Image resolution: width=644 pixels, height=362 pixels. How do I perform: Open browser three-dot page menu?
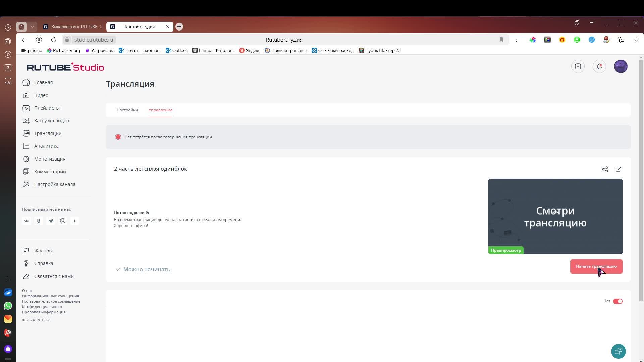516,40
